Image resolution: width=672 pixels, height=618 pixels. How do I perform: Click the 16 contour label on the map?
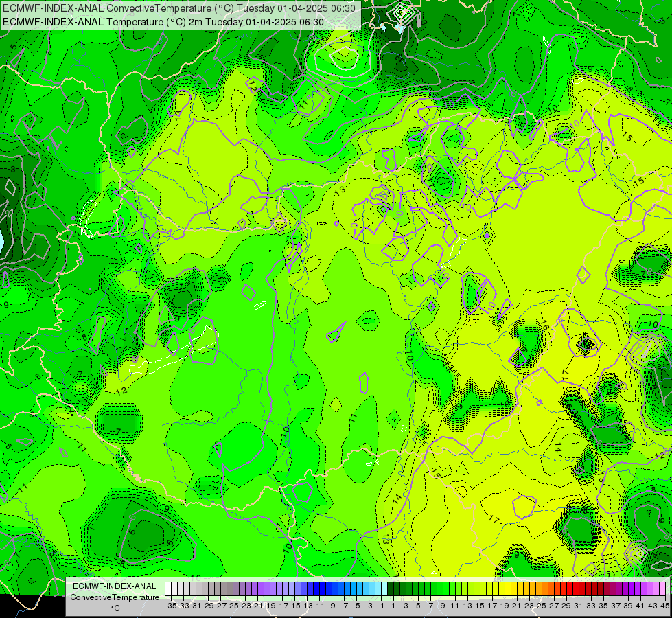pyautogui.click(x=544, y=325)
